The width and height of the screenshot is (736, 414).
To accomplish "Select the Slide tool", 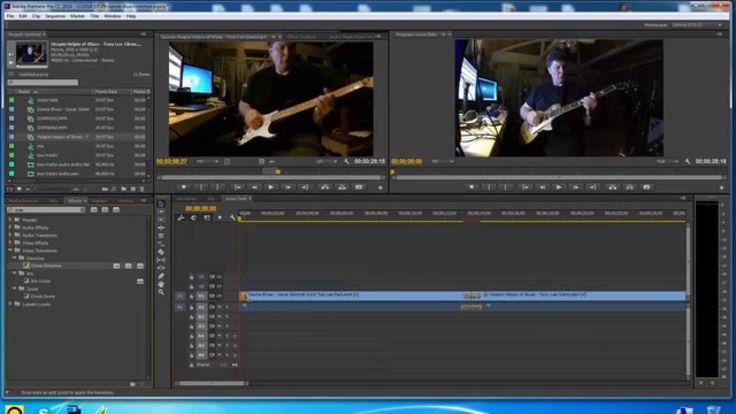I will pyautogui.click(x=161, y=268).
